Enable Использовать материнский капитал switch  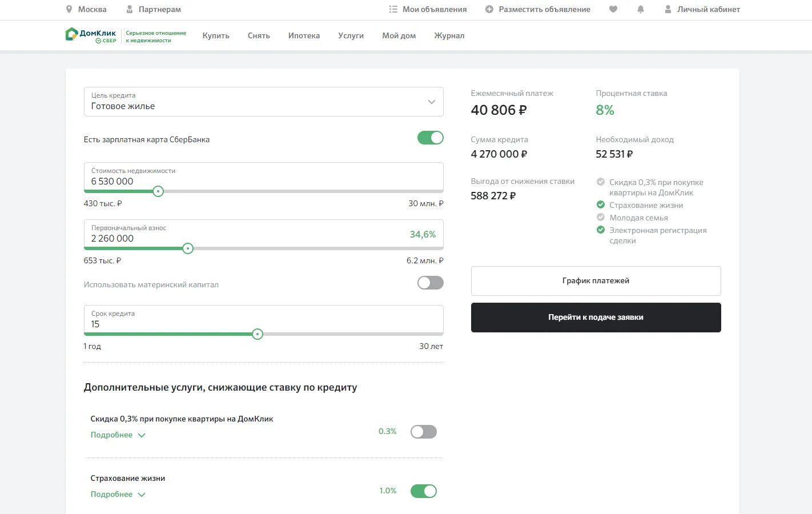431,283
